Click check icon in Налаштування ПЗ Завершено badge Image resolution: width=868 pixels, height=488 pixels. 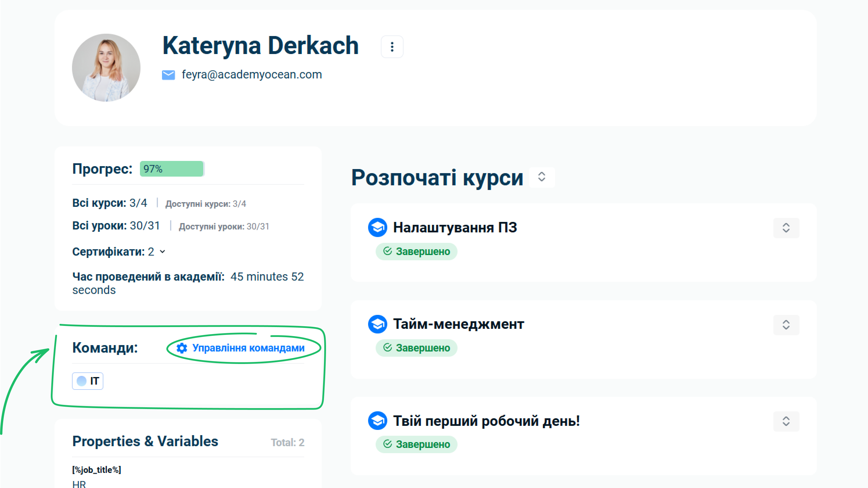tap(388, 251)
